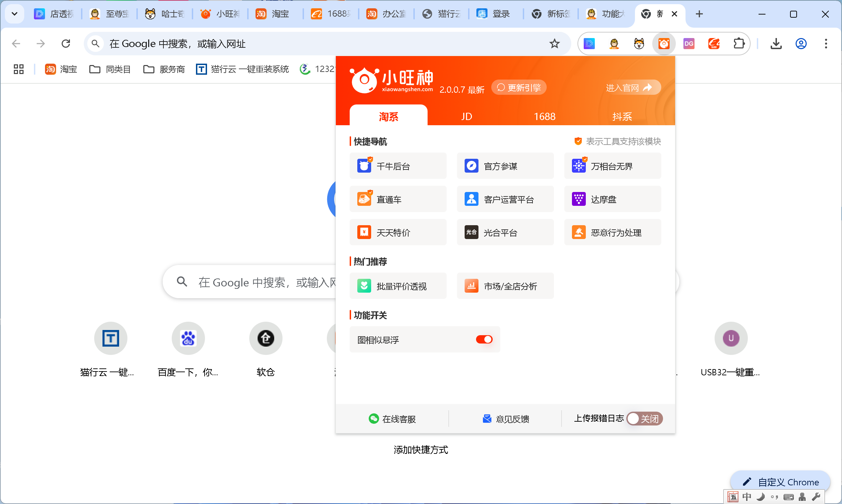Image resolution: width=842 pixels, height=504 pixels.
Task: Switch to the 1688 tab in popup
Action: tap(544, 116)
